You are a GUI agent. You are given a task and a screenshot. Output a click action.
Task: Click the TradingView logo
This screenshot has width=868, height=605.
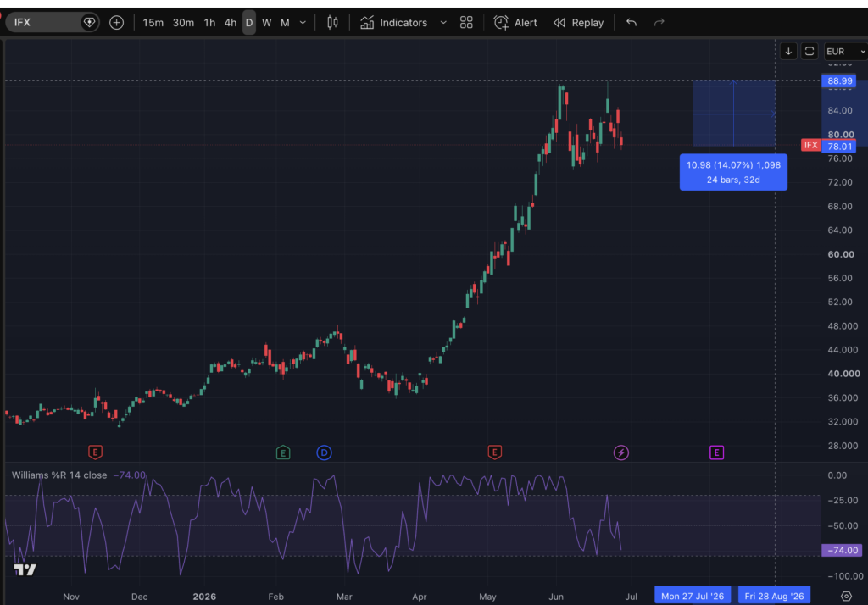click(25, 569)
